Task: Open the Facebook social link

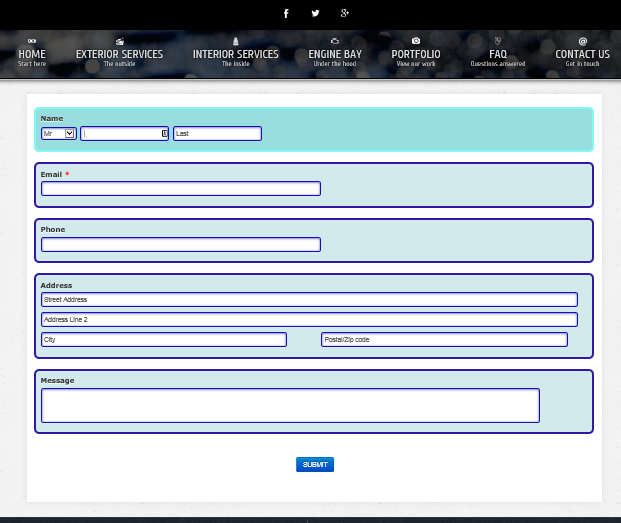Action: 286,13
